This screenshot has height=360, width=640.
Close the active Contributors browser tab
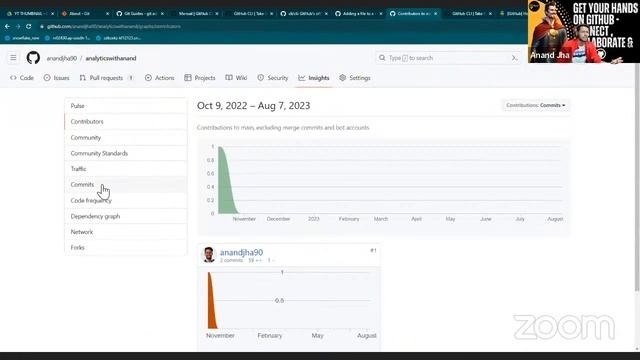coord(436,13)
